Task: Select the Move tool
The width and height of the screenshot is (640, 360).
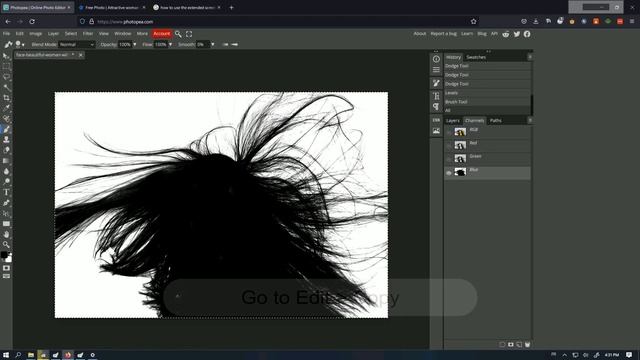Action: 6,56
